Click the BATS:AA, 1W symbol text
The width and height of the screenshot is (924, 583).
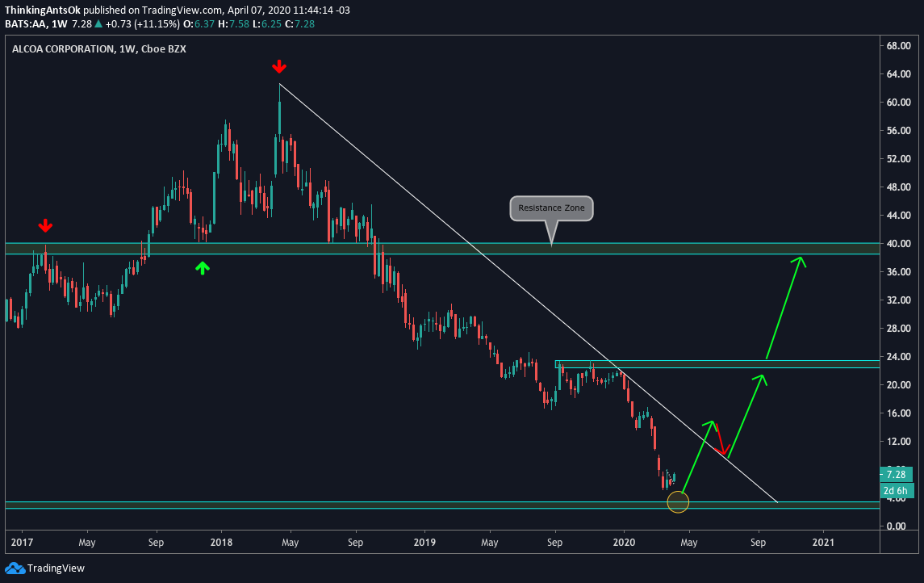click(x=36, y=24)
